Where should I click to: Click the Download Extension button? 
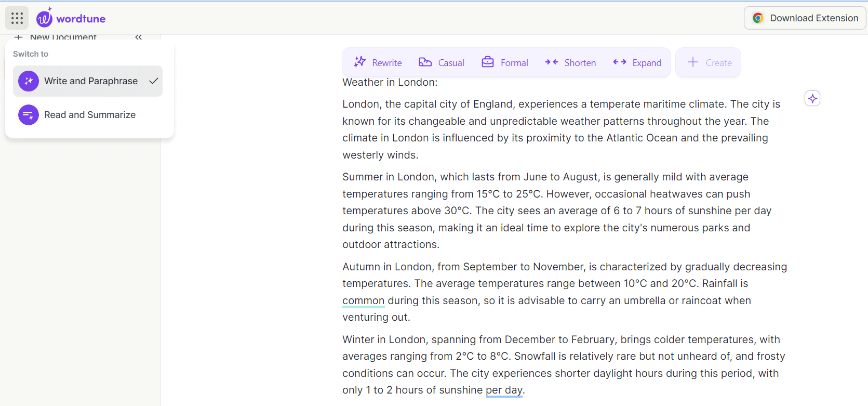pos(805,18)
